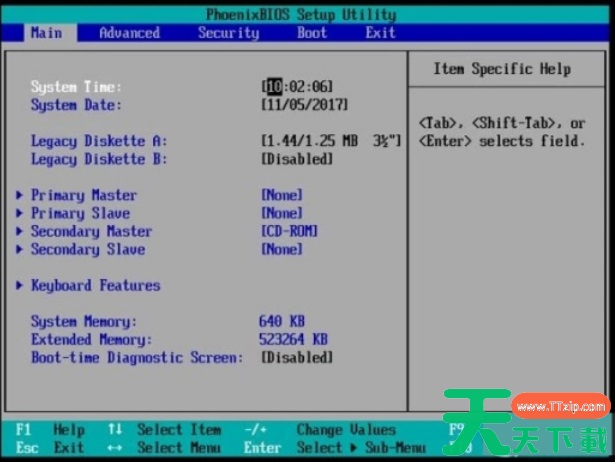615x462 pixels.
Task: Open the Primary Slave submenu label
Action: pyautogui.click(x=80, y=213)
